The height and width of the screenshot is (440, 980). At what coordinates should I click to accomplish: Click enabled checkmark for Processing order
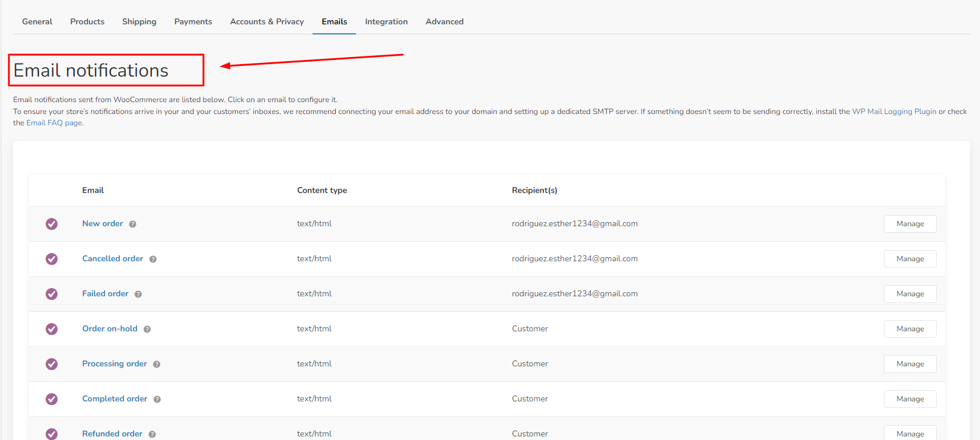pyautogui.click(x=52, y=364)
